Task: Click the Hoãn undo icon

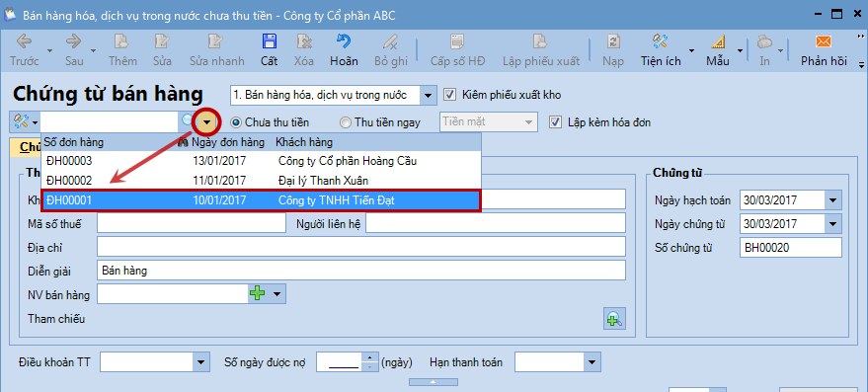Action: click(x=344, y=42)
